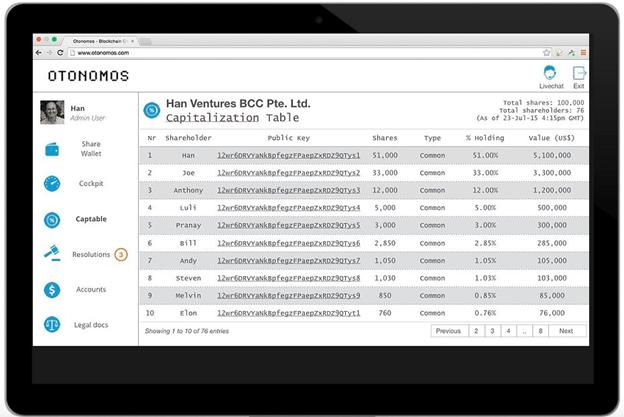Go to Next page of entries
This screenshot has height=417, width=624.
[566, 331]
